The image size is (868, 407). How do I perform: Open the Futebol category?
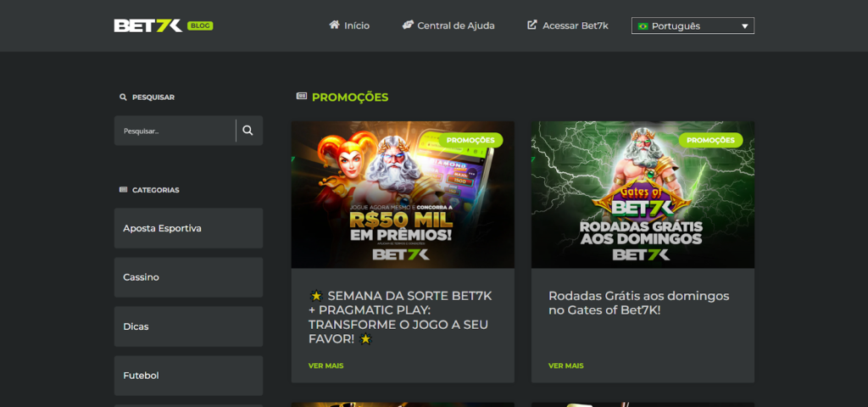(x=188, y=376)
